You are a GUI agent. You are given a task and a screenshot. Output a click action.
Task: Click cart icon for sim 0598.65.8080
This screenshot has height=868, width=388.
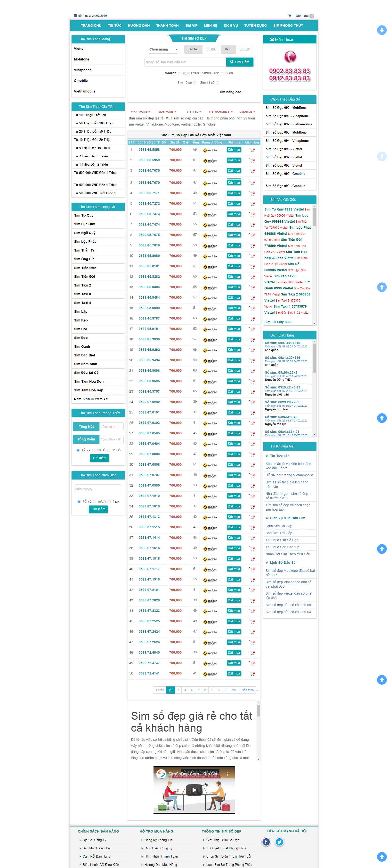(x=252, y=256)
